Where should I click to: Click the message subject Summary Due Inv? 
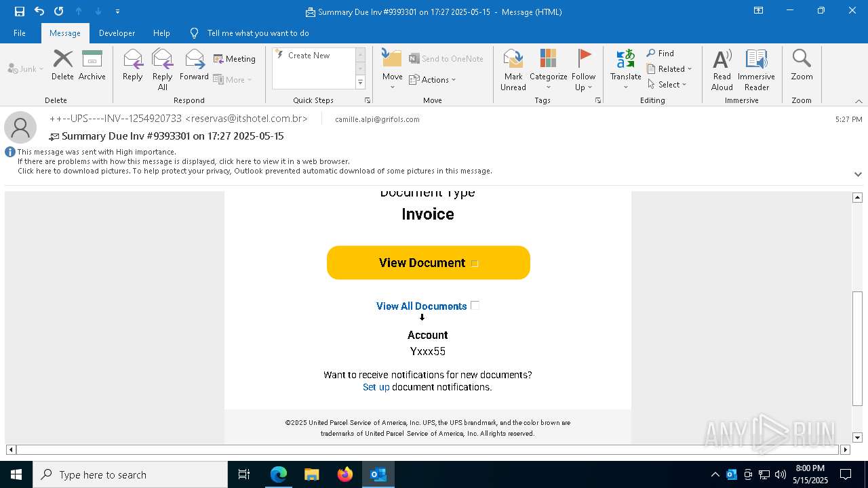tap(173, 136)
